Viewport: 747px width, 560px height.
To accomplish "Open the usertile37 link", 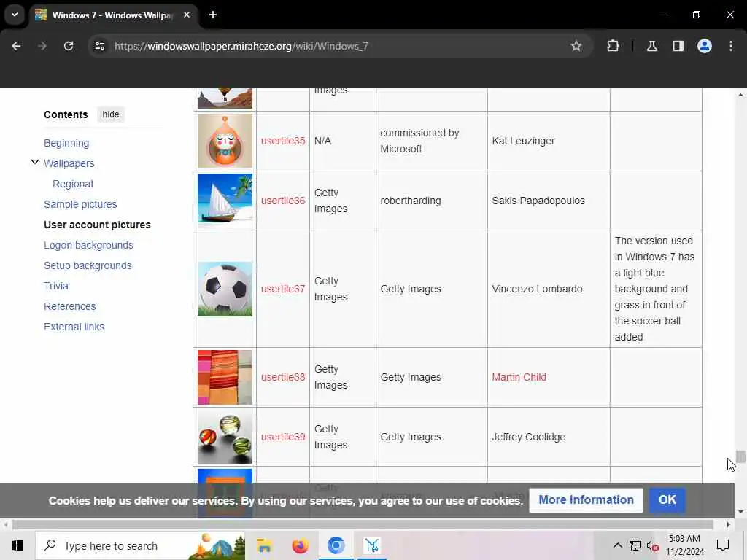I will 283,289.
